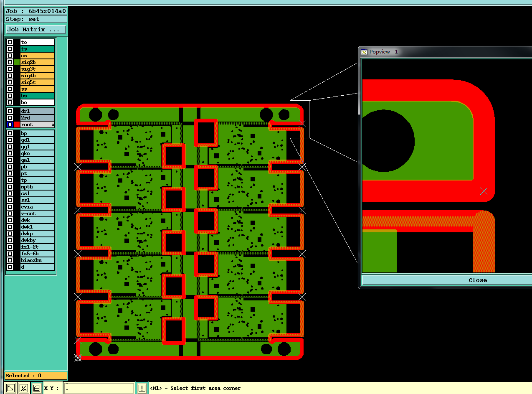Click the Popview - 1 title bar
The height and width of the screenshot is (394, 532).
click(x=446, y=52)
